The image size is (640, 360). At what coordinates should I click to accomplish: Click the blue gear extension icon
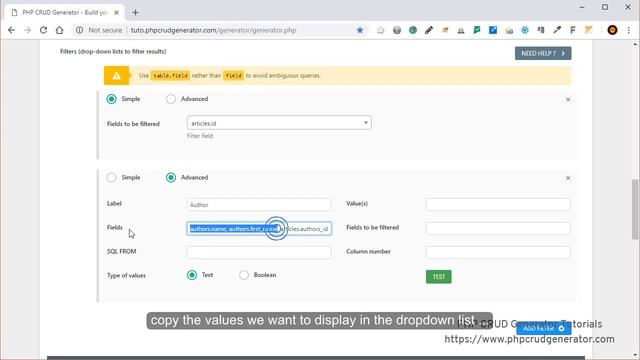pos(525,30)
